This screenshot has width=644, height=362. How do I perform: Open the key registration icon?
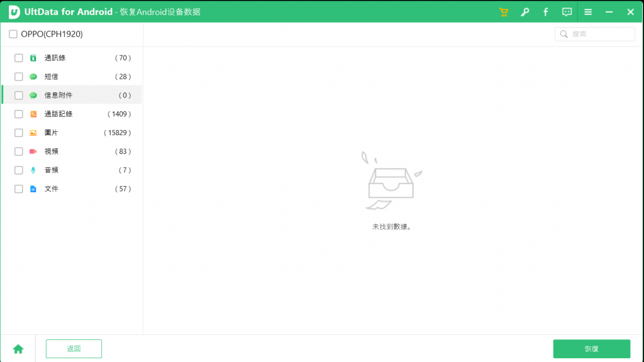(525, 12)
